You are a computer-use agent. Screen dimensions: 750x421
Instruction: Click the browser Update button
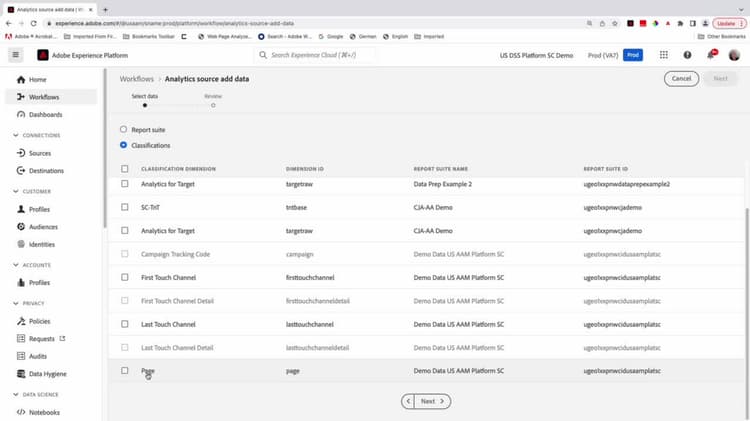(729, 23)
